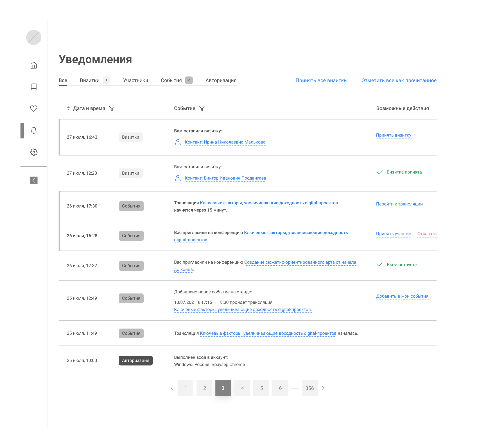Open favorites heart icon in sidebar
Screen dimensions: 495x448
[34, 108]
